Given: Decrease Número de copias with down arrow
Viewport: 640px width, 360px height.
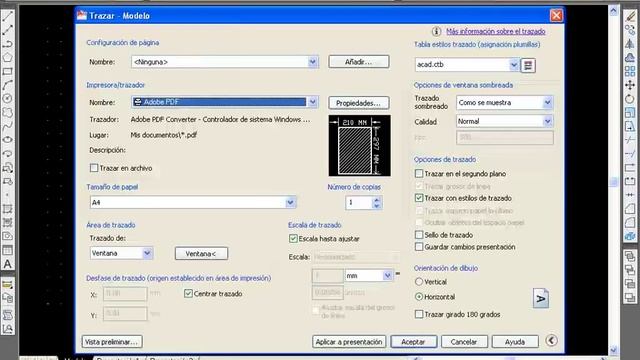Looking at the screenshot, I should coord(376,206).
